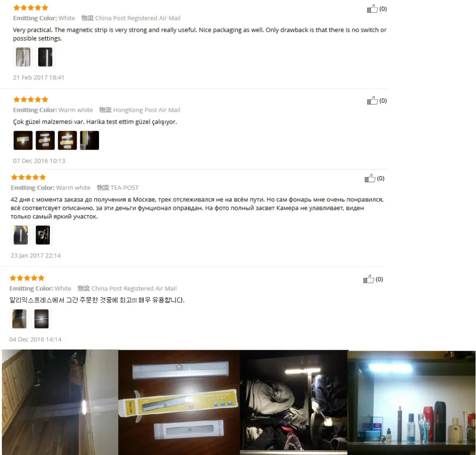Thumbs-up the Korean review from 04 Dec 2016
The height and width of the screenshot is (455, 476).
368,279
